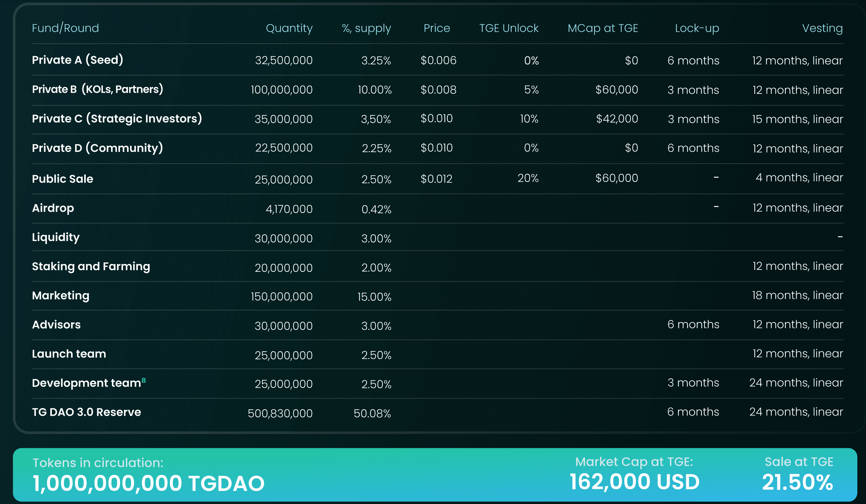Select the Private A (Seed) row label
The width and height of the screenshot is (866, 504).
click(78, 60)
